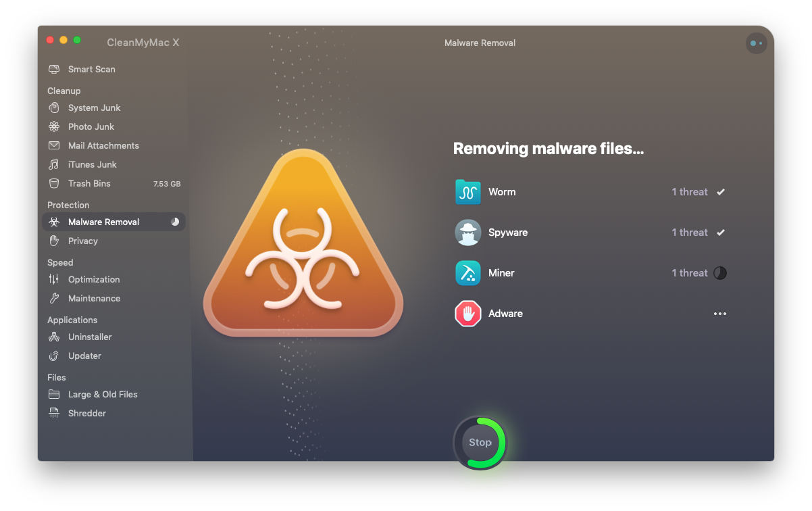
Task: Click the Speed section header
Action: pyautogui.click(x=60, y=263)
